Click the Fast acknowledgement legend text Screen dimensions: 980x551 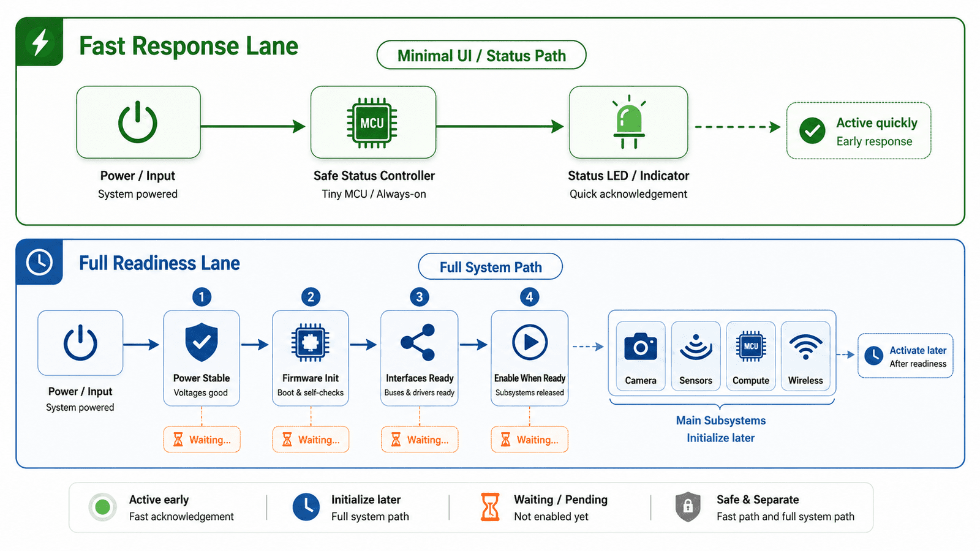(x=181, y=517)
